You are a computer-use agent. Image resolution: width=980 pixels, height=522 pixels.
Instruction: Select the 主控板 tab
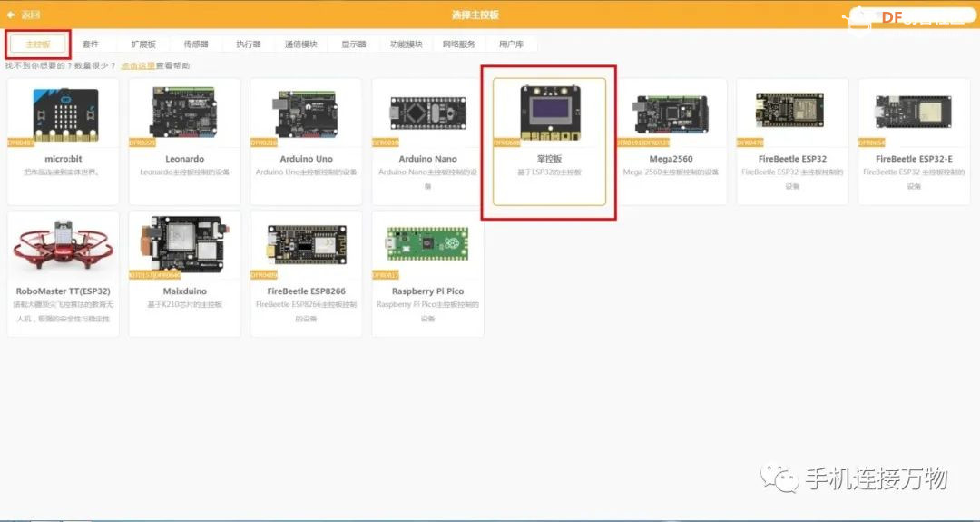click(38, 44)
